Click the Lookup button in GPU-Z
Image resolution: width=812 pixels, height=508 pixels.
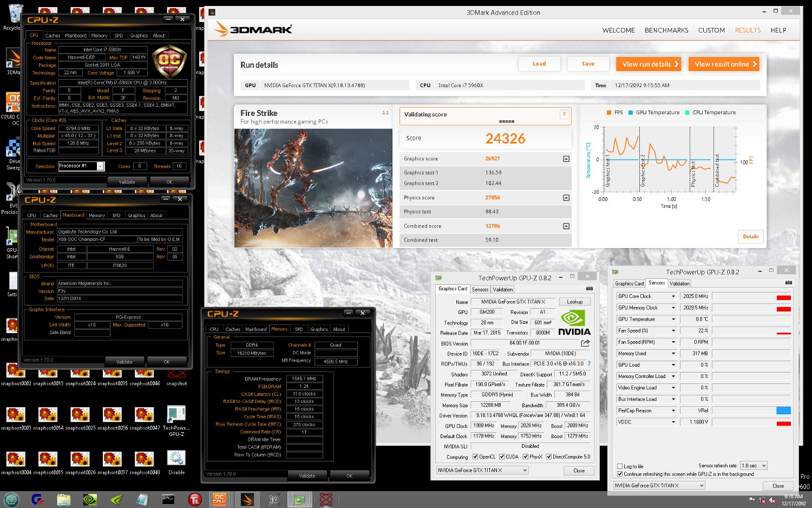575,302
